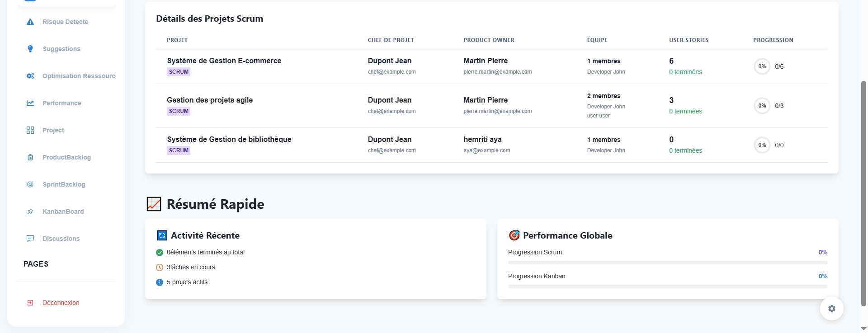Image resolution: width=868 pixels, height=333 pixels.
Task: Click the 0% progress circle for E-commerce project
Action: pos(762,66)
